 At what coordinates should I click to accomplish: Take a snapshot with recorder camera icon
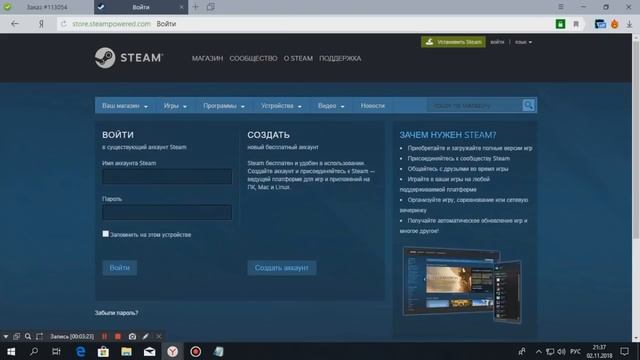pos(132,336)
